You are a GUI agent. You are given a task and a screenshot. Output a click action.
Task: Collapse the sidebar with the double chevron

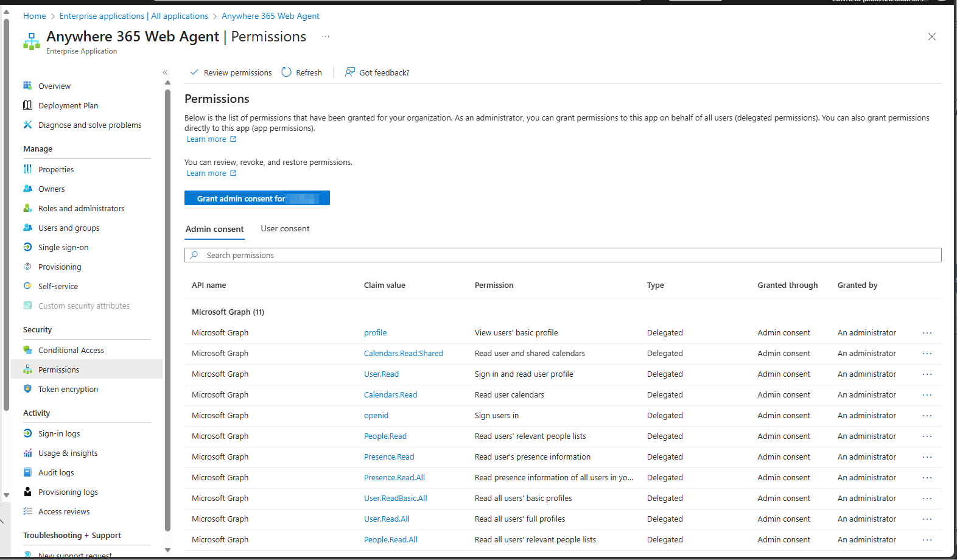point(165,72)
